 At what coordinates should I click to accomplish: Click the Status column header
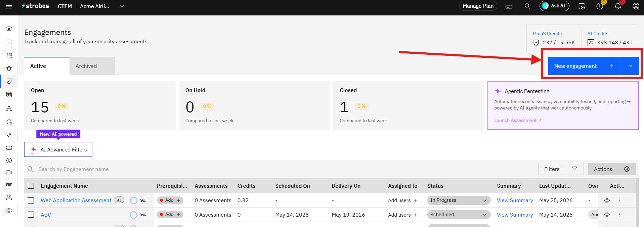[x=435, y=186]
